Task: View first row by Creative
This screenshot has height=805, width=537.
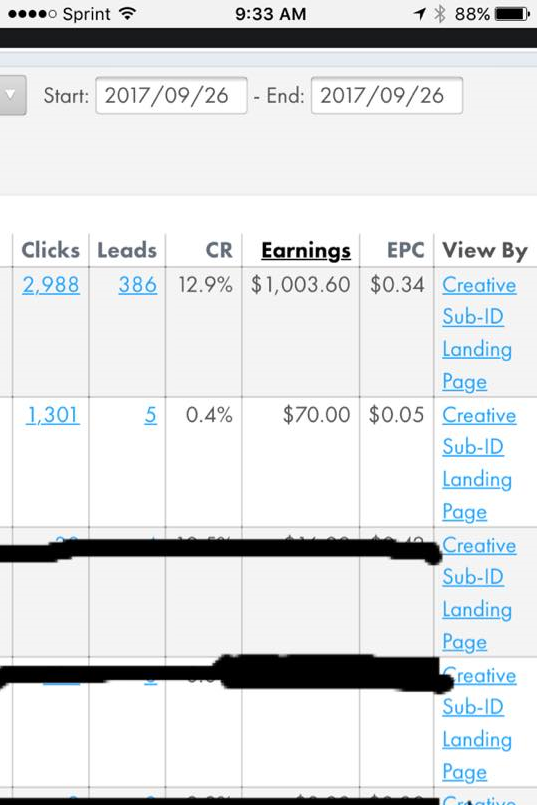Action: (x=479, y=285)
